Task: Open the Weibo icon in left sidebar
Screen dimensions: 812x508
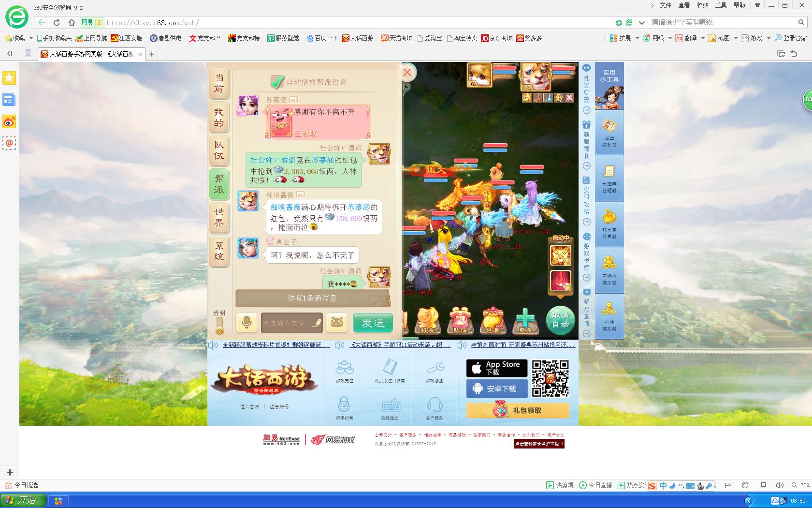Action: 9,122
